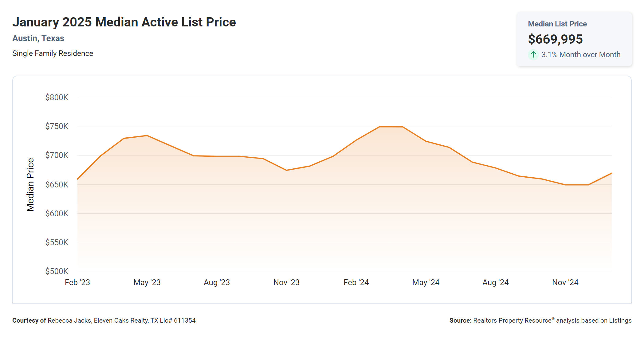Click the $669,995 median list price value
The width and height of the screenshot is (644, 338).
(x=555, y=39)
